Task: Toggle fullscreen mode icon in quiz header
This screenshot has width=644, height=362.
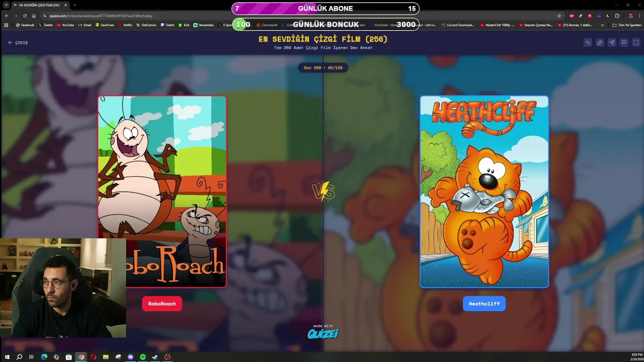Action: (x=636, y=43)
